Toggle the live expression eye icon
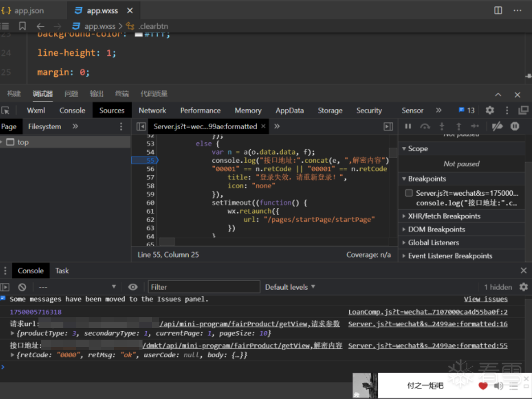This screenshot has width=532, height=399. pos(133,287)
